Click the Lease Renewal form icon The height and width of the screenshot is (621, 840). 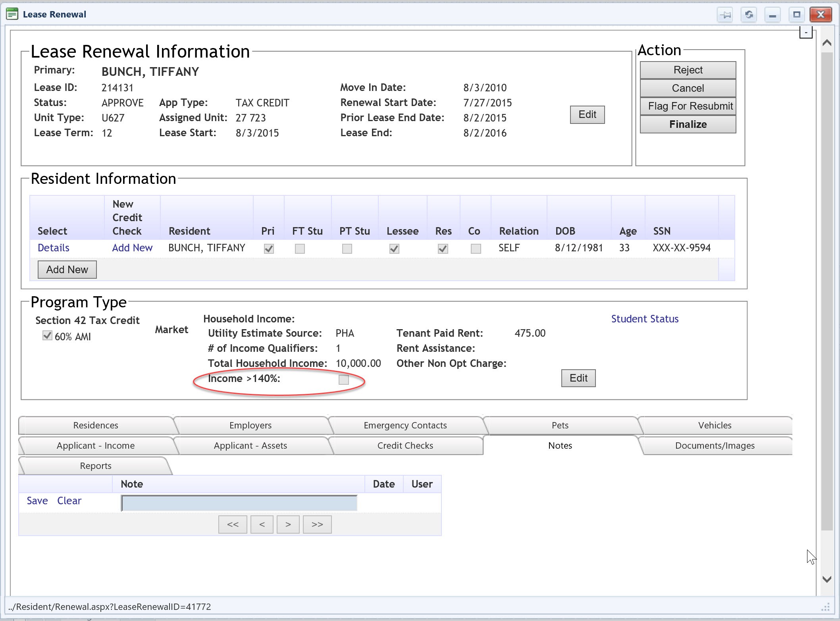12,14
